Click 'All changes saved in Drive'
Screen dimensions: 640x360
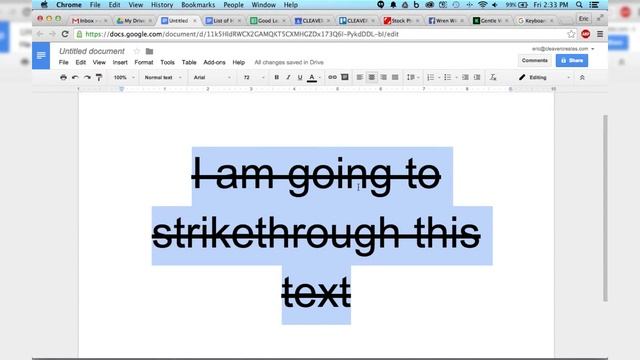tap(289, 62)
